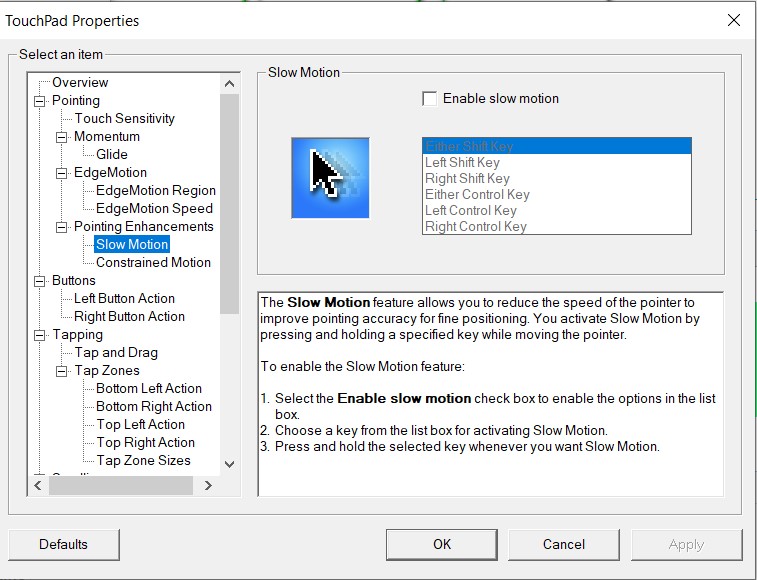The image size is (757, 580).
Task: Select Left Button Action item
Action: click(x=124, y=299)
